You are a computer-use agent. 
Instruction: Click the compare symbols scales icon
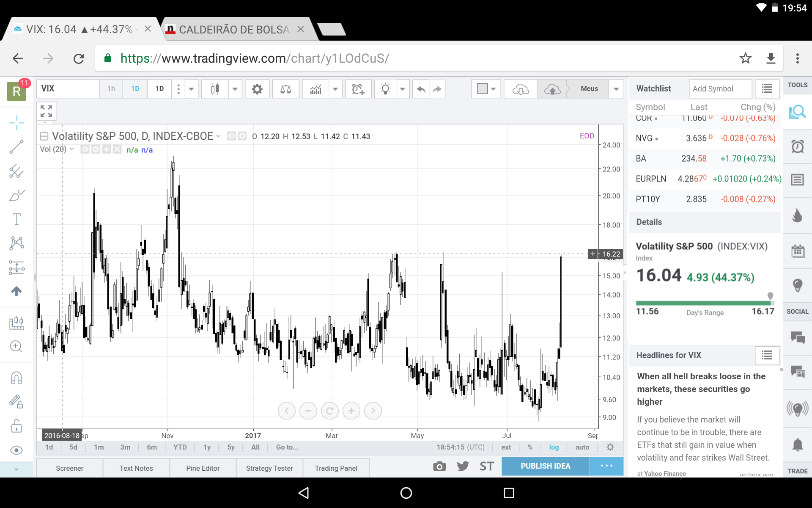286,89
